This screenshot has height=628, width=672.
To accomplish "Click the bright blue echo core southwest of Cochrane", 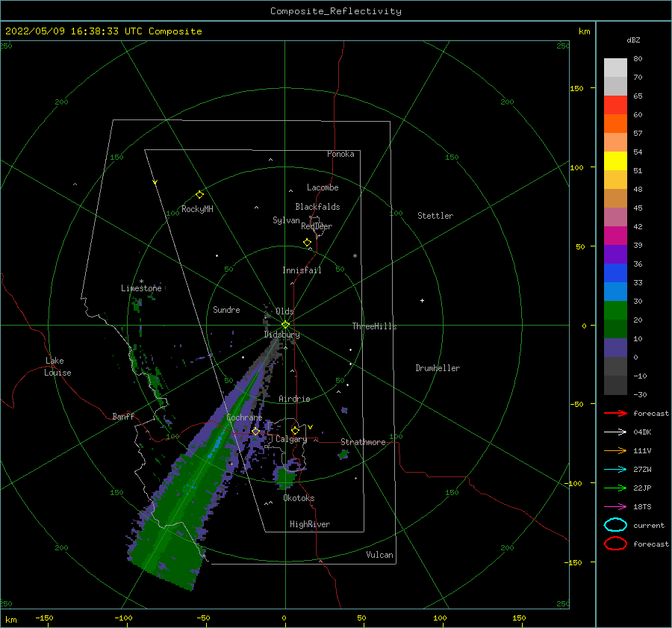I will pyautogui.click(x=215, y=448).
